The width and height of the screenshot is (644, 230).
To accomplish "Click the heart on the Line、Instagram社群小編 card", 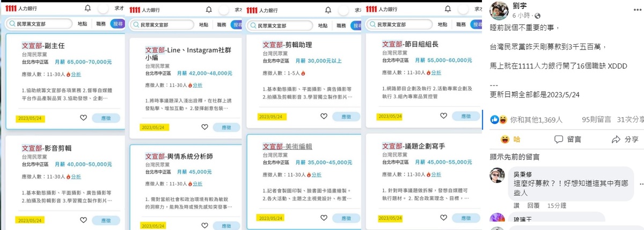I will click(x=204, y=127).
